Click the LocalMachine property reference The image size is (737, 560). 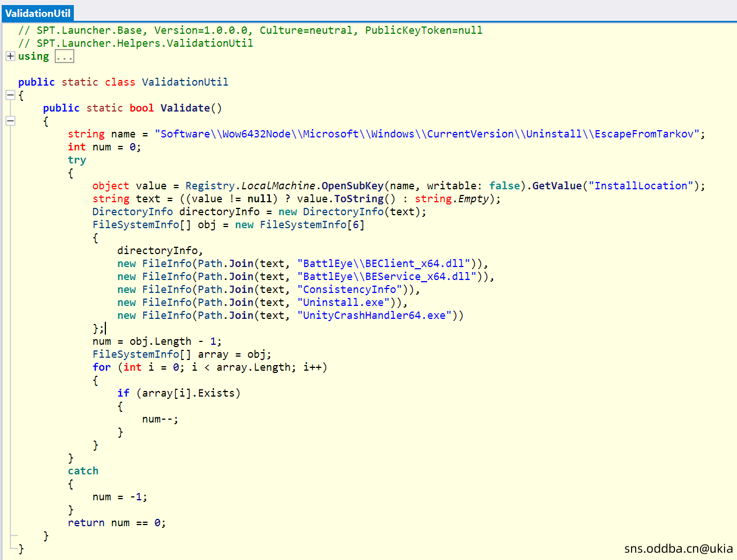(x=278, y=186)
